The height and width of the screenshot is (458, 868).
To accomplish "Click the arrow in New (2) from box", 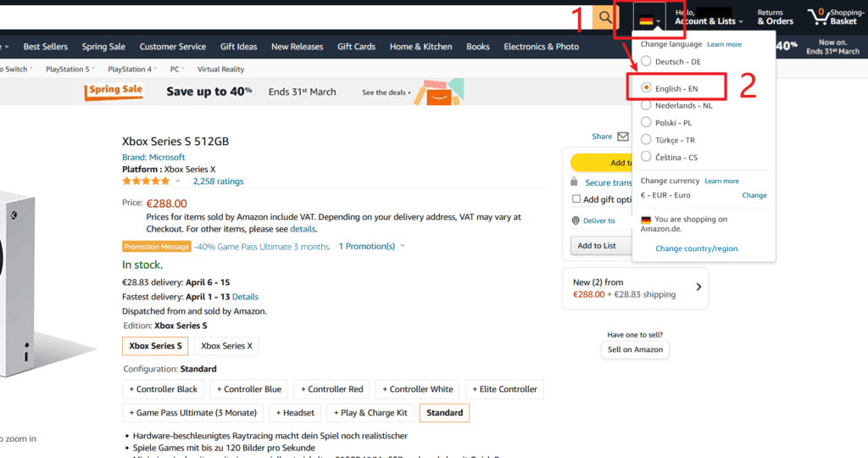I will (x=698, y=287).
